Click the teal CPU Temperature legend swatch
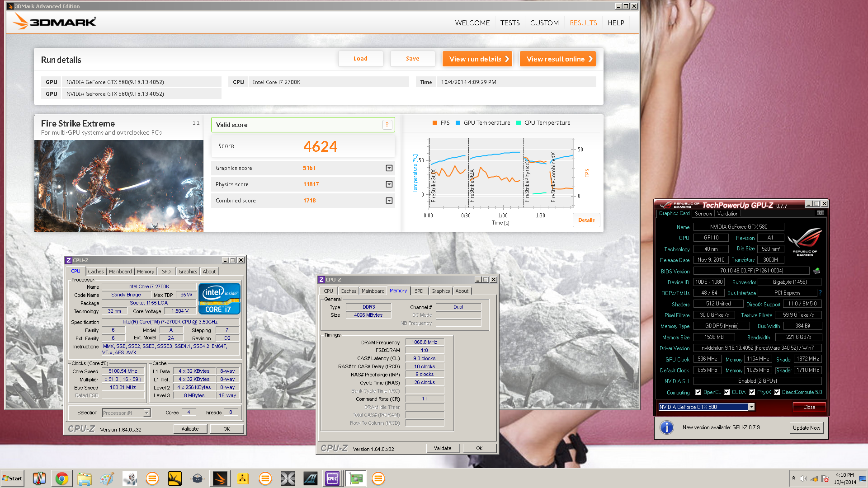This screenshot has width=868, height=488. [x=518, y=123]
